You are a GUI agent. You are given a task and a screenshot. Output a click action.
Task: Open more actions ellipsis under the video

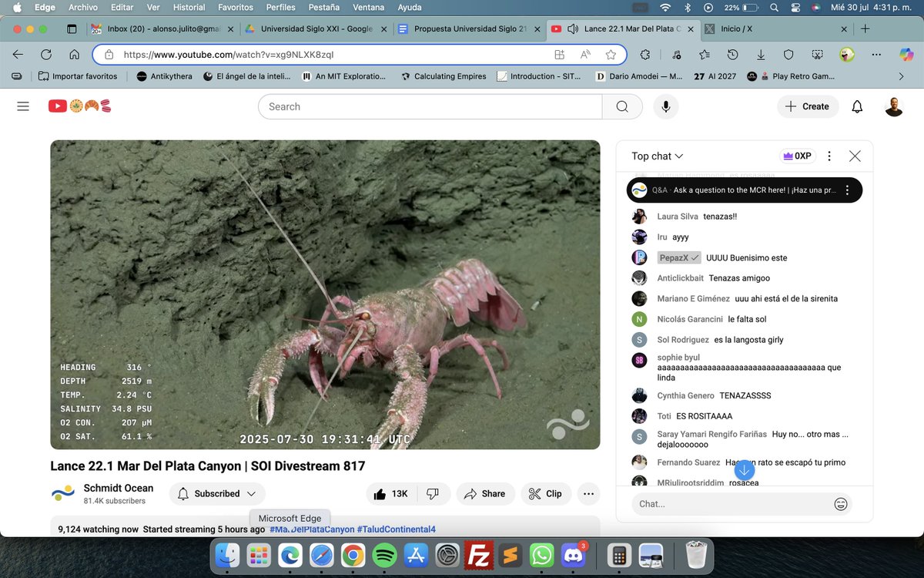click(x=588, y=494)
